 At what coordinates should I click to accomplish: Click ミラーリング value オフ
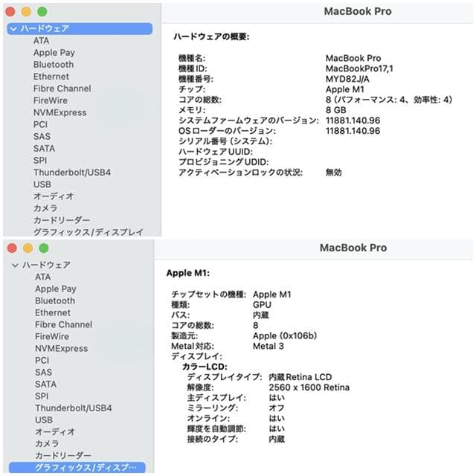pos(277,408)
